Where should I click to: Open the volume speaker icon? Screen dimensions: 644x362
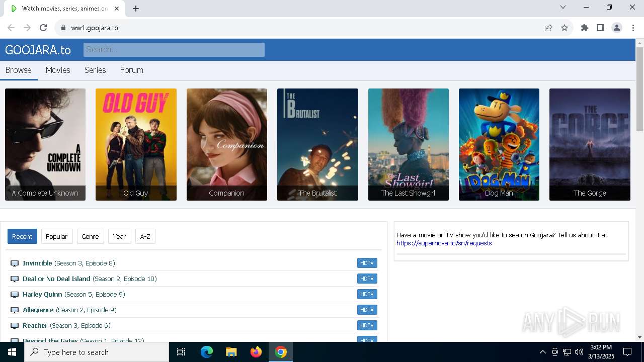tap(579, 352)
